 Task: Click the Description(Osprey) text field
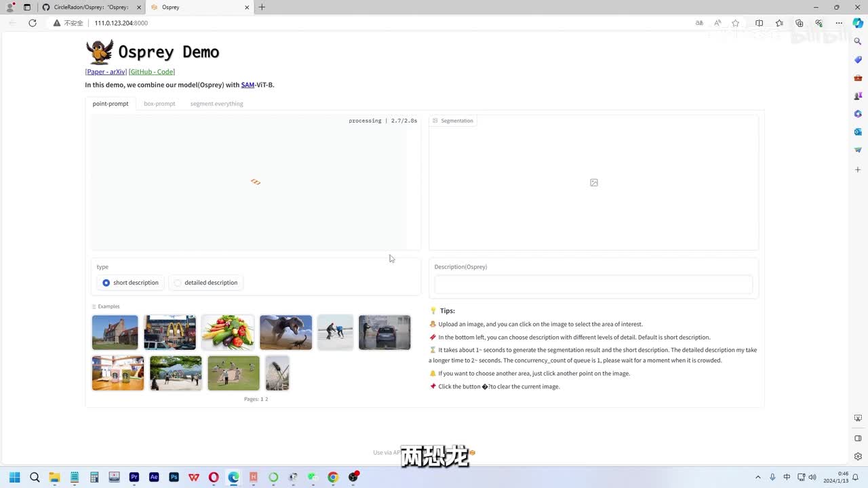593,284
